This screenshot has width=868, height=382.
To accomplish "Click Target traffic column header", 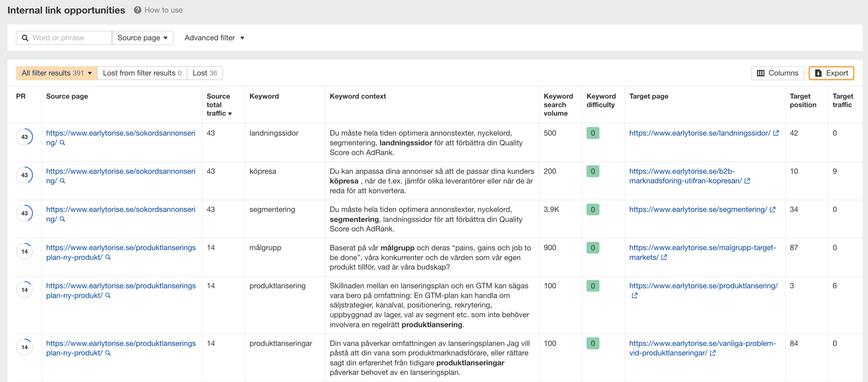I will click(843, 101).
